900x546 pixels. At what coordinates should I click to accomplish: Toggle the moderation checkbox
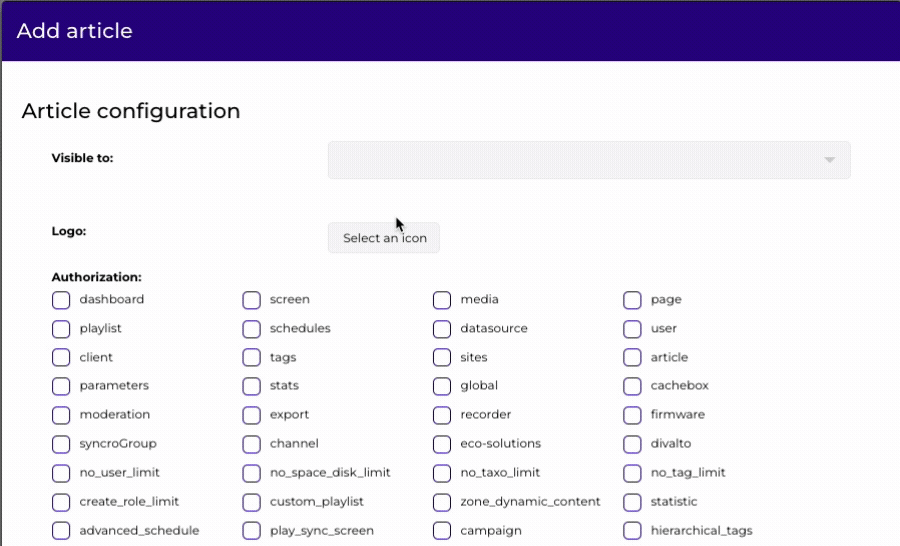tap(61, 415)
